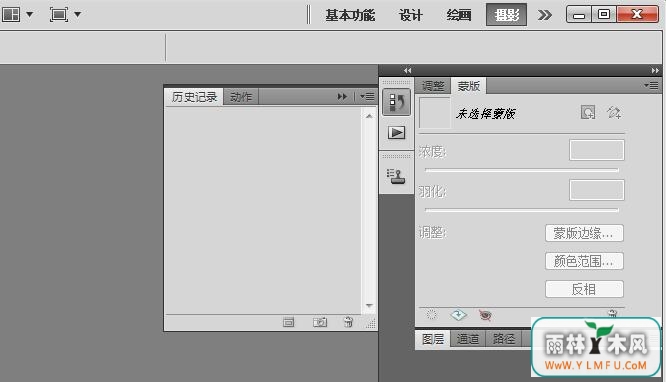Expand the icon dock with left arrows

[407, 71]
